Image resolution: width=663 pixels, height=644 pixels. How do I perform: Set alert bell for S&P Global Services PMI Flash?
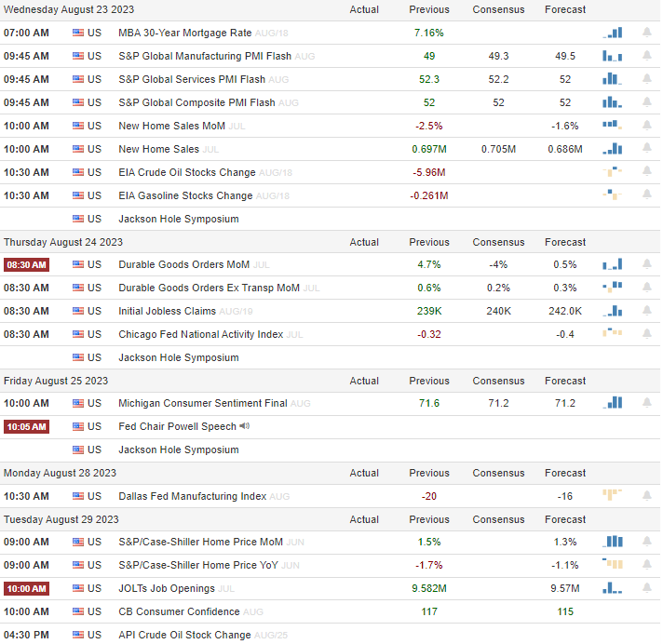(x=646, y=78)
